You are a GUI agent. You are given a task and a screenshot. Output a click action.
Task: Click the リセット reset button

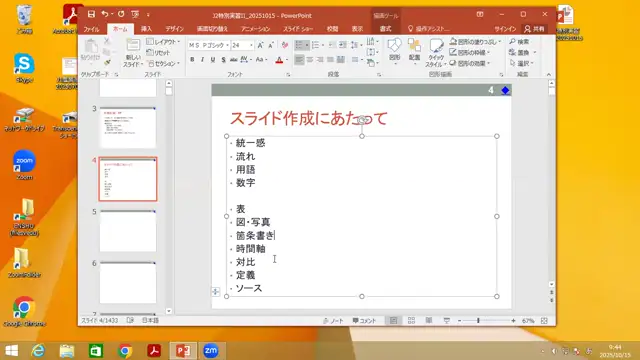click(158, 53)
